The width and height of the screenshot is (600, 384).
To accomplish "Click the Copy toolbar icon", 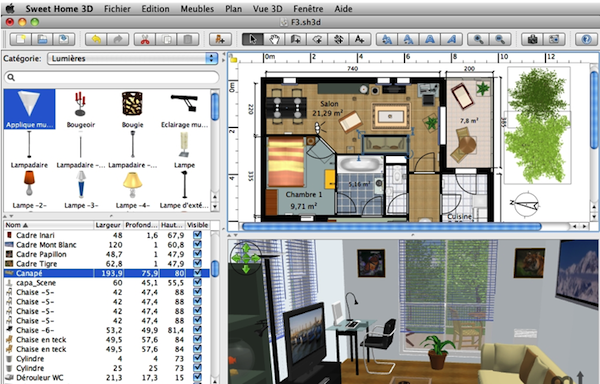I will point(167,39).
